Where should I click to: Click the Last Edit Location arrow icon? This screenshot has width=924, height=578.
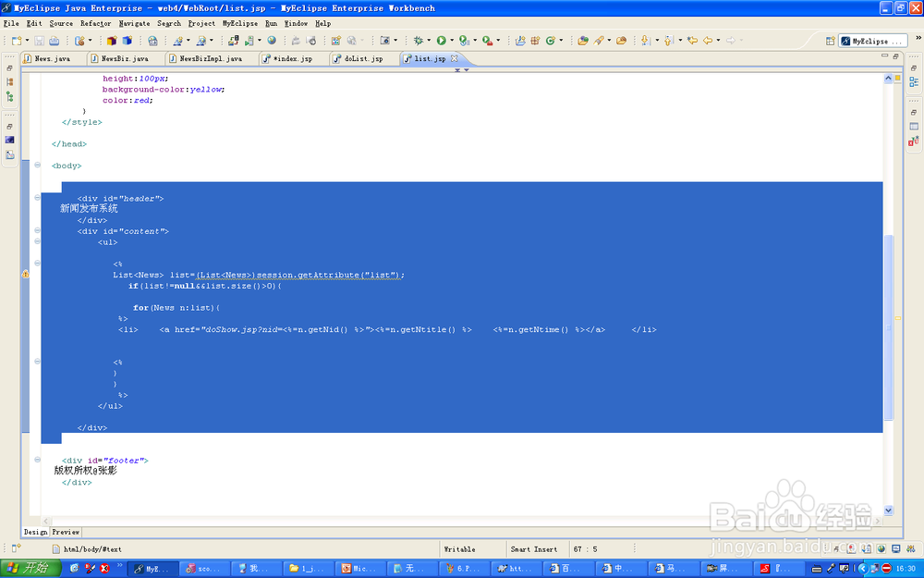(x=692, y=40)
